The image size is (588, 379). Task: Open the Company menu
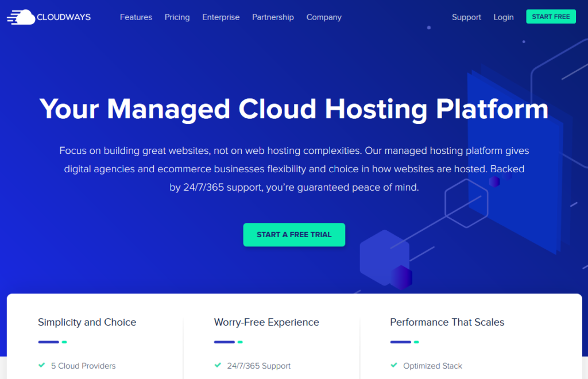pyautogui.click(x=324, y=17)
